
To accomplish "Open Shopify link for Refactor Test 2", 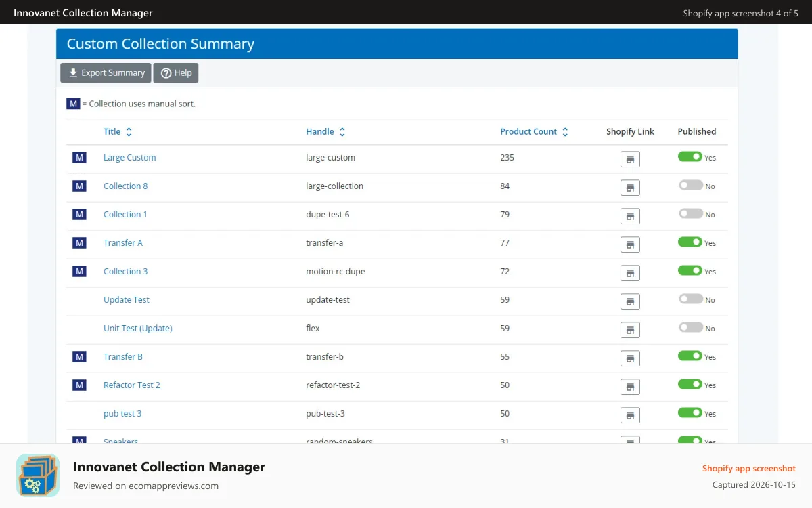I will pyautogui.click(x=630, y=387).
